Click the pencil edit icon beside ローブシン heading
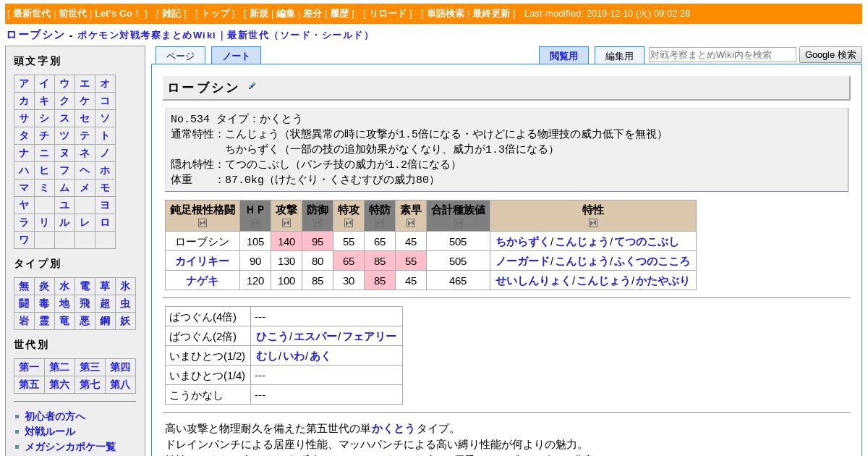 point(252,86)
